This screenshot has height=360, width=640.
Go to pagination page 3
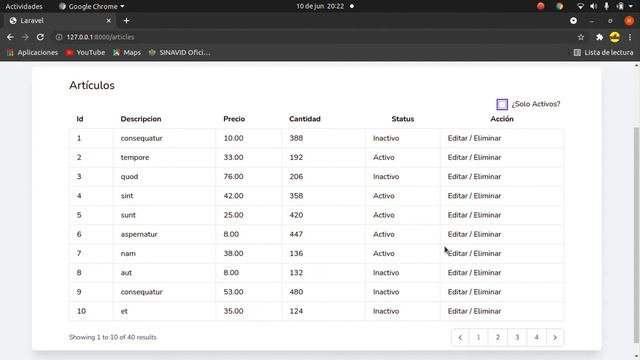pos(517,338)
